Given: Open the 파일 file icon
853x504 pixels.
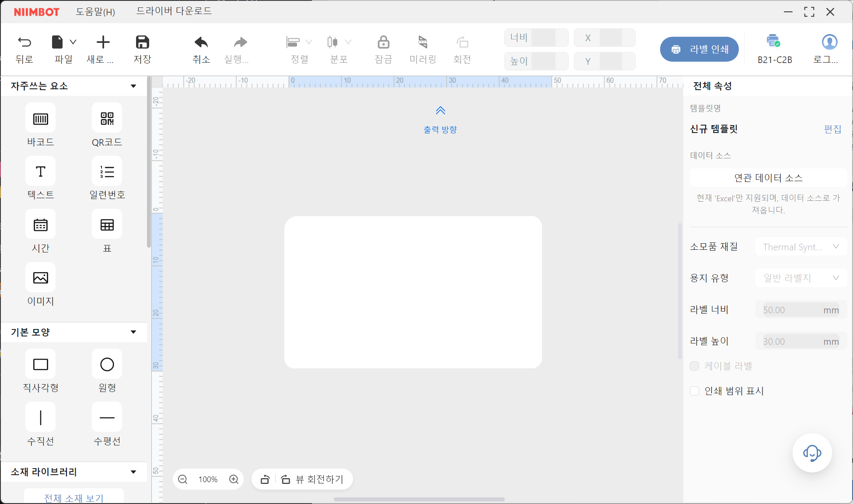Looking at the screenshot, I should pos(57,42).
